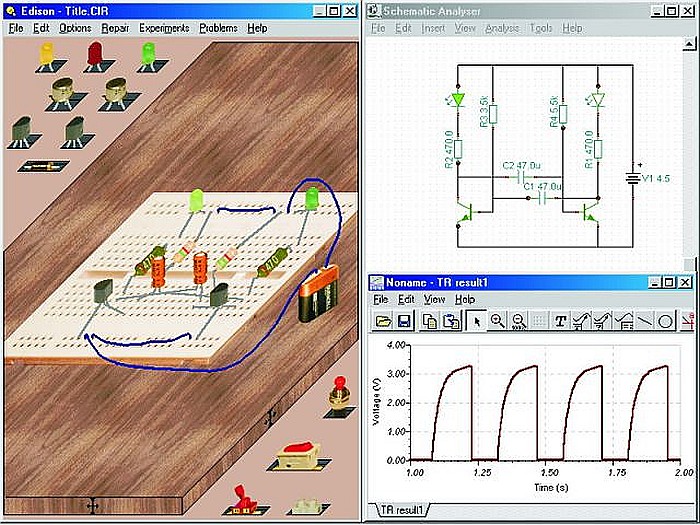Click scroll-up arrow in Schematic Analyser

690,44
